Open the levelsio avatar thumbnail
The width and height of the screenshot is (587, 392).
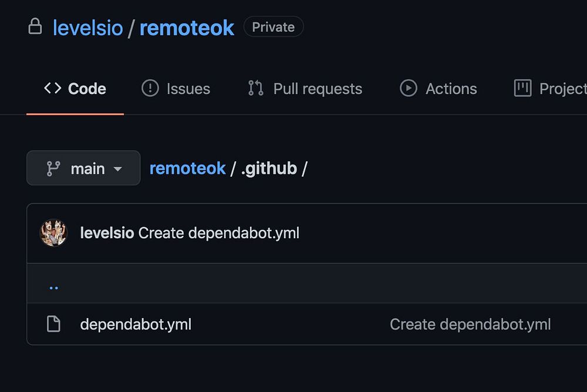pyautogui.click(x=53, y=233)
